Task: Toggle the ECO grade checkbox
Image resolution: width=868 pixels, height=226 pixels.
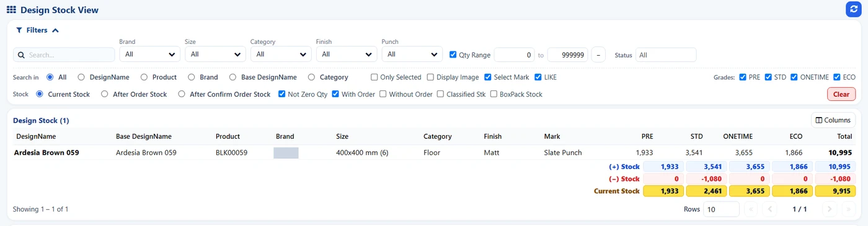Action: coord(837,77)
